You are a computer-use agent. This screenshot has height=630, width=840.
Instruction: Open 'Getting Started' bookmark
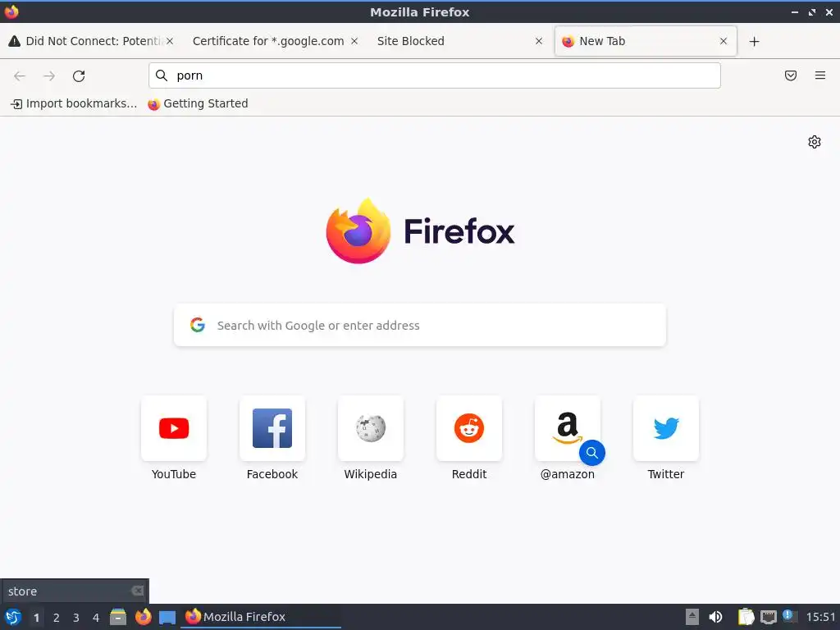[x=199, y=103]
